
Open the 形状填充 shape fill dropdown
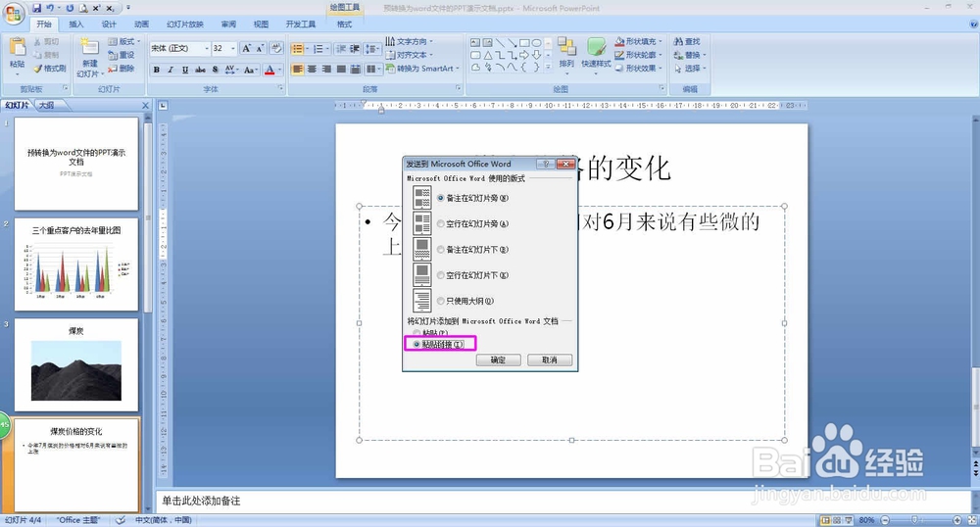(x=638, y=41)
